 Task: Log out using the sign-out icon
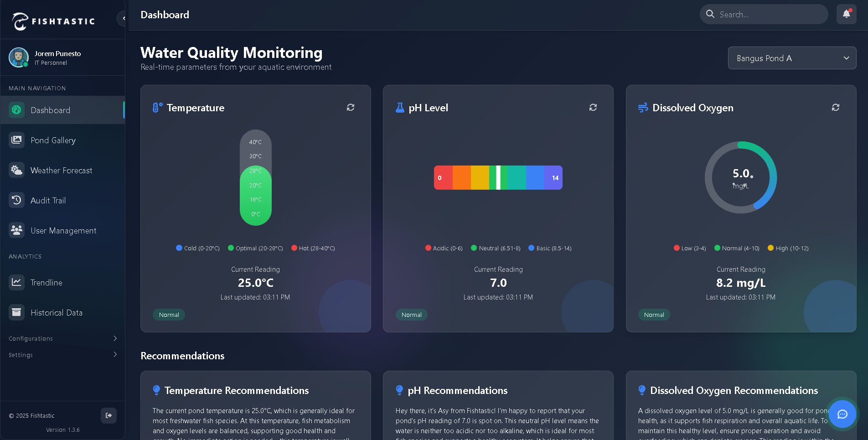108,415
